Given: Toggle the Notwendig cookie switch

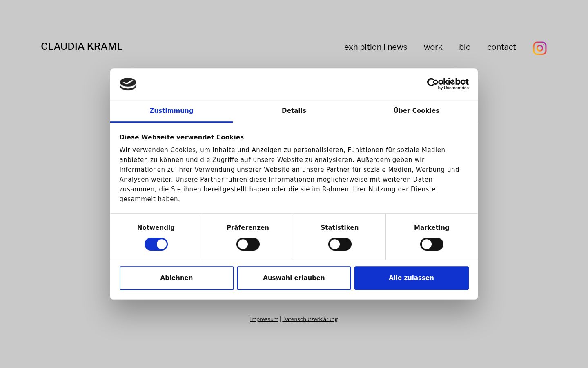Looking at the screenshot, I should point(156,244).
